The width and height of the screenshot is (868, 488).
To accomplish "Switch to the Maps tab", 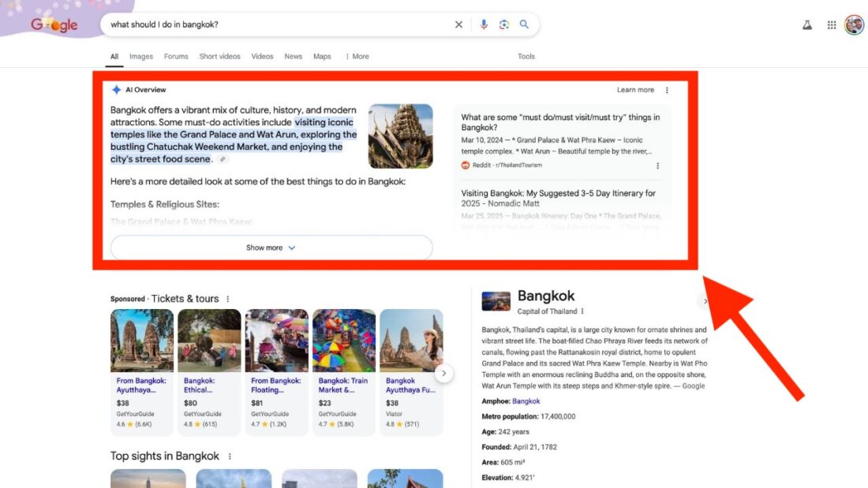I will coord(322,56).
